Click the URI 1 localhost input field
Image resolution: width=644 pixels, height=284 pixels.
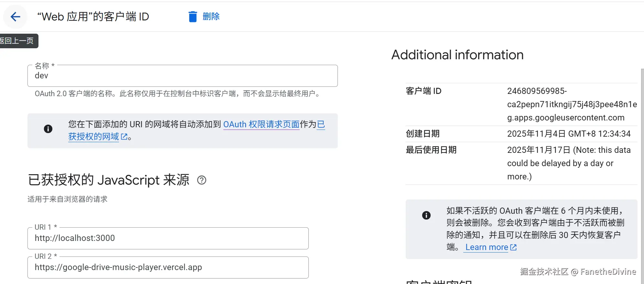pos(168,238)
